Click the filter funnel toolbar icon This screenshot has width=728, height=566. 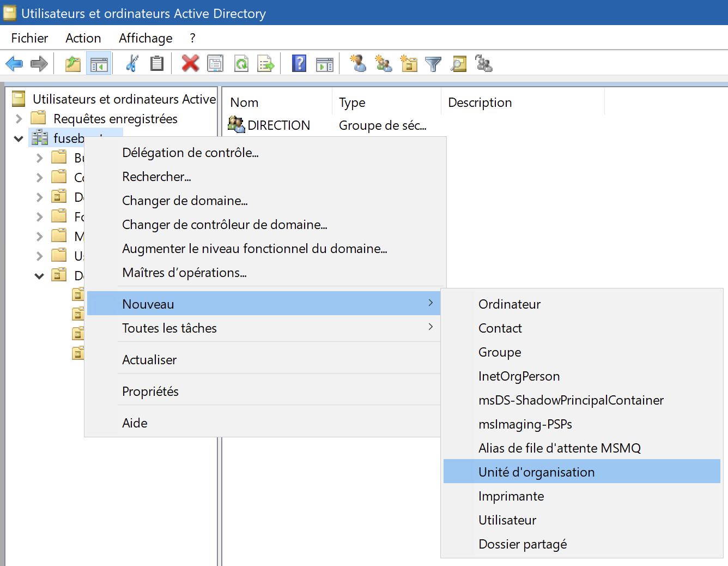tap(433, 64)
